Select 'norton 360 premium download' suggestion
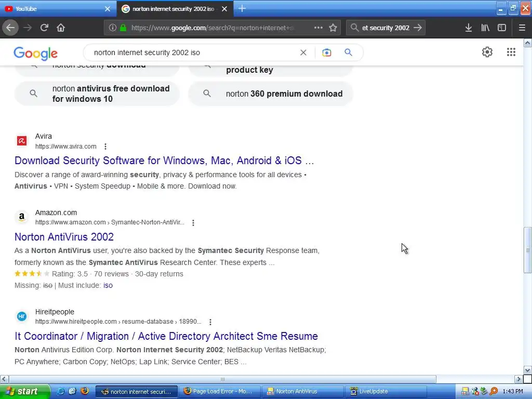Viewport: 532px width, 399px height. (271, 94)
